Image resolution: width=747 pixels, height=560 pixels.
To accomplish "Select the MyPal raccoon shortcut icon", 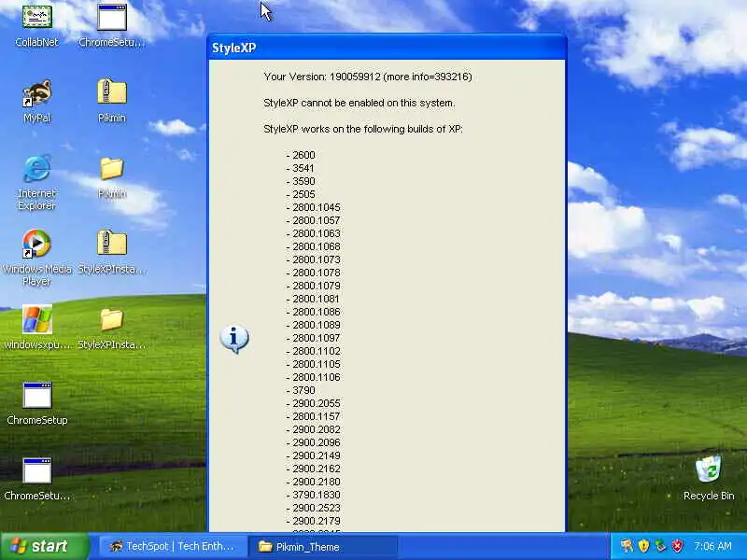I will click(x=36, y=92).
